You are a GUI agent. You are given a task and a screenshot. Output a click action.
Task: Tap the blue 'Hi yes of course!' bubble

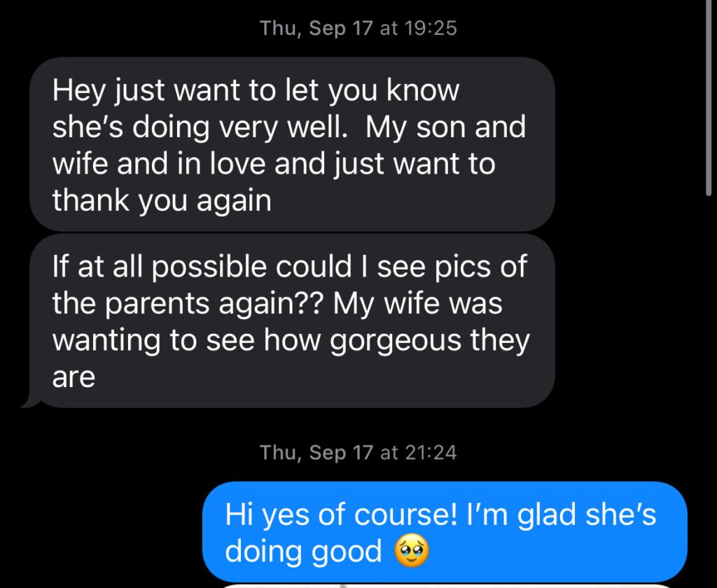pos(445,532)
